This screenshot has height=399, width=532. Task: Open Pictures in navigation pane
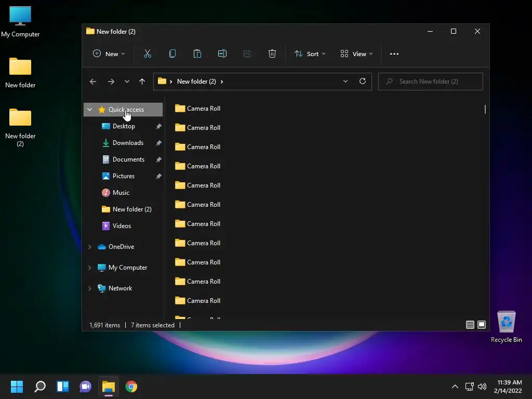[124, 176]
